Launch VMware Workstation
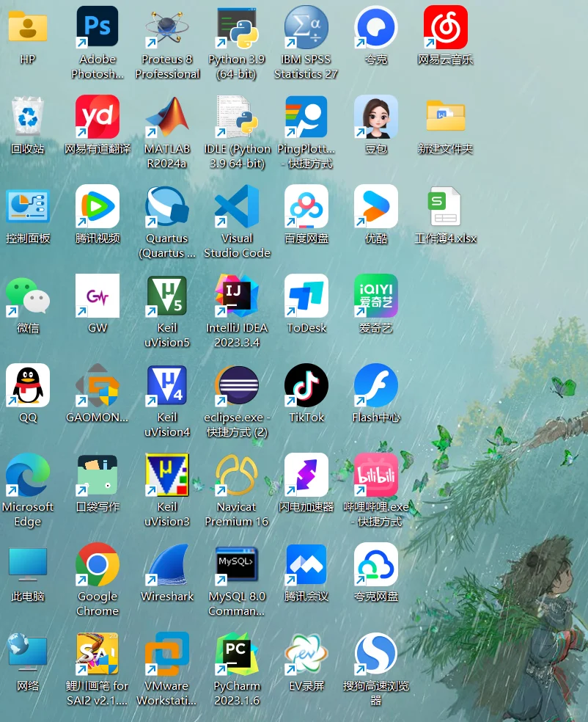This screenshot has height=722, width=588. tap(167, 654)
